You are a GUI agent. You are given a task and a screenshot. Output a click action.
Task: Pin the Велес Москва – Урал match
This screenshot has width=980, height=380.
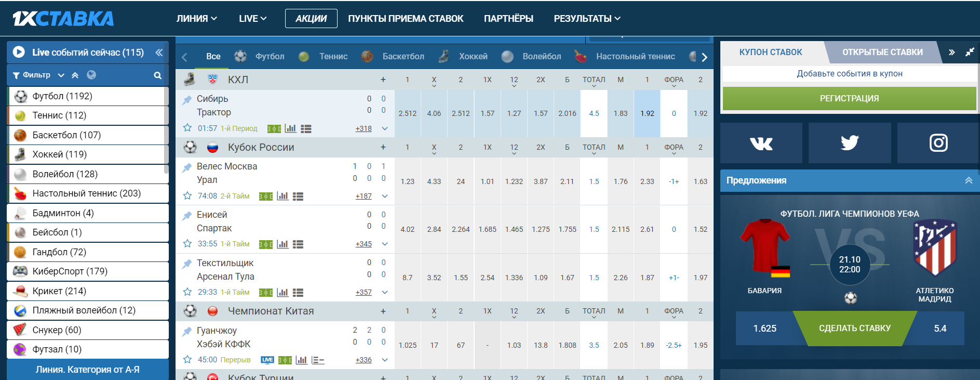(187, 167)
